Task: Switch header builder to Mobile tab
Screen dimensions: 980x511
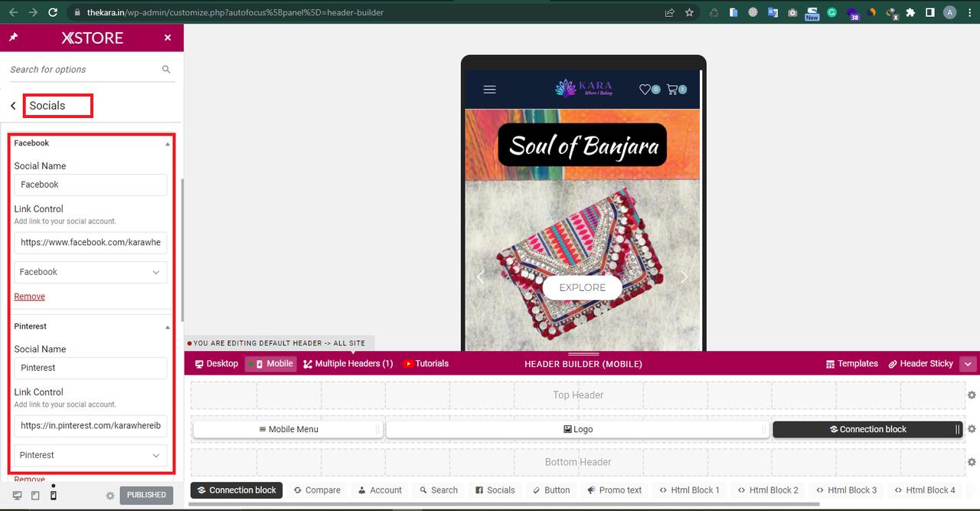Action: [271, 363]
